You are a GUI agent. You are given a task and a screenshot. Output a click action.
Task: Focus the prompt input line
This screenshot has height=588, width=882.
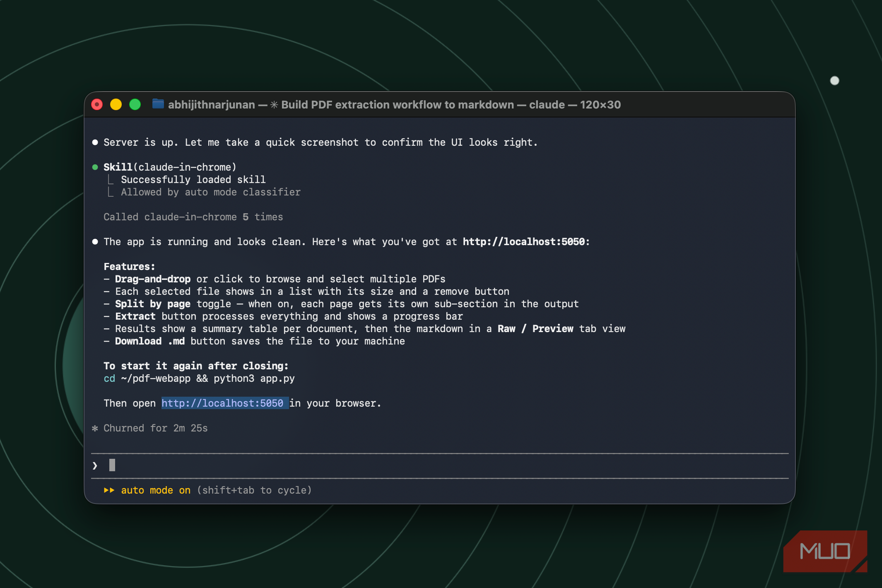(x=440, y=465)
